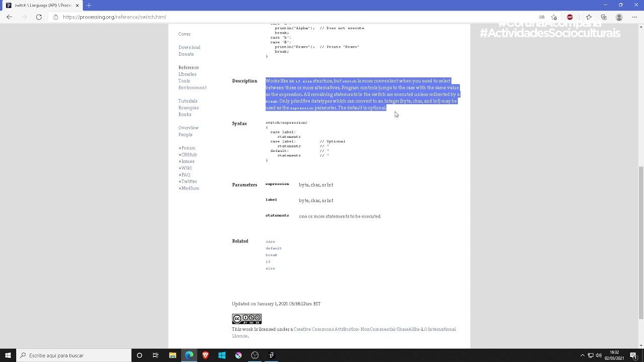Open network status tray icon
Image resolution: width=644 pixels, height=362 pixels.
pos(591,355)
